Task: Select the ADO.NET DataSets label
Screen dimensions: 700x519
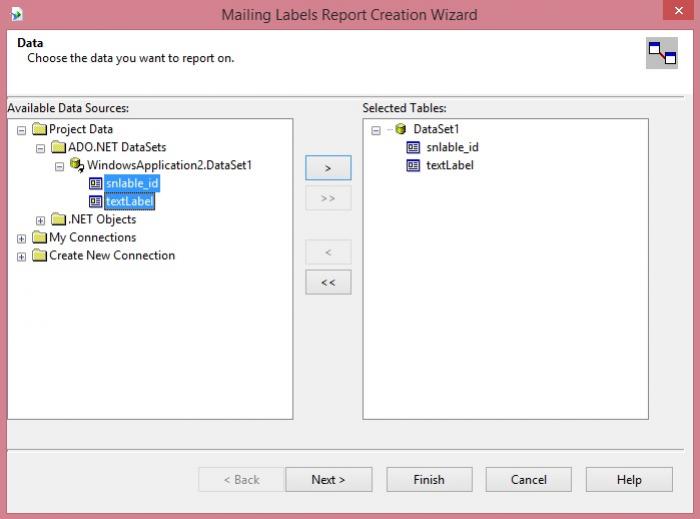Action: [117, 147]
